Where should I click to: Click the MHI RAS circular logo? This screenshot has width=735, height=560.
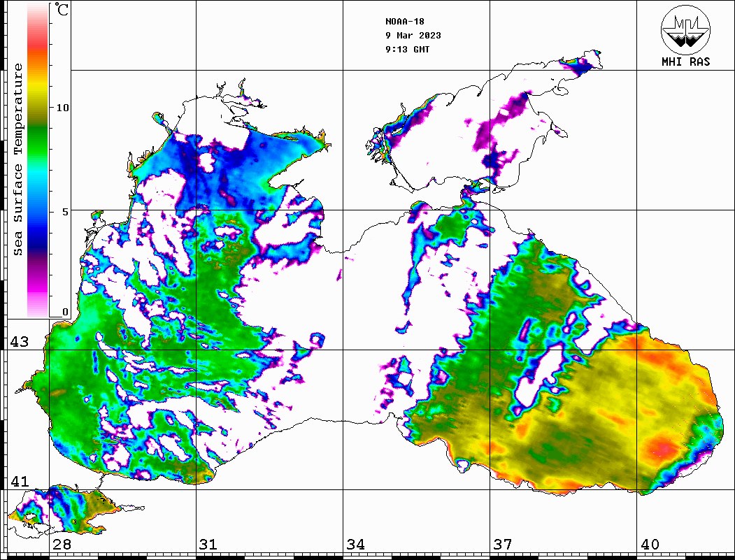[685, 29]
